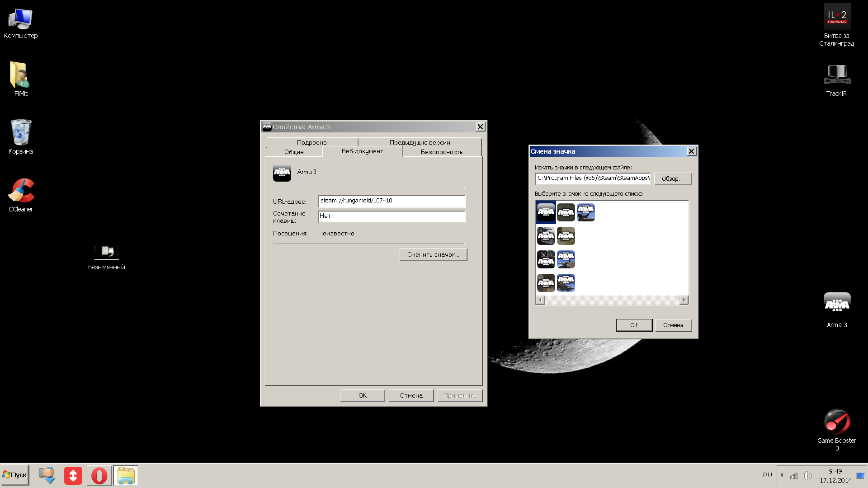Click the network signal tray icon

pos(794,475)
